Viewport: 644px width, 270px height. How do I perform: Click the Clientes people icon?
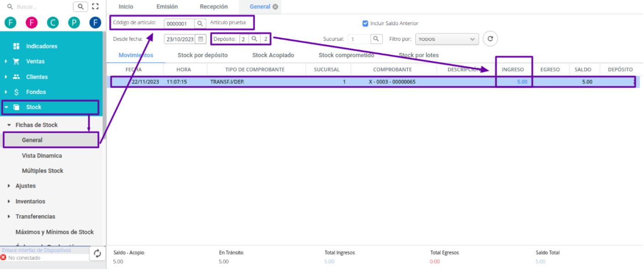click(x=16, y=77)
